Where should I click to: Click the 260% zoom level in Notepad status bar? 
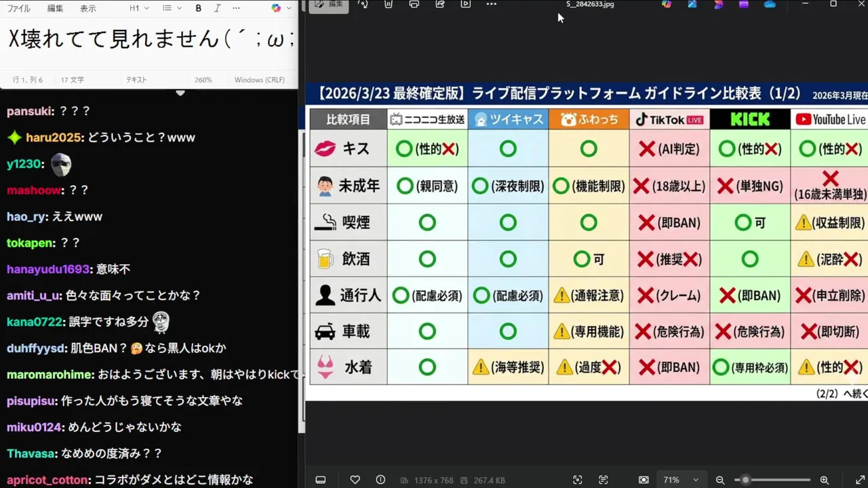[203, 80]
